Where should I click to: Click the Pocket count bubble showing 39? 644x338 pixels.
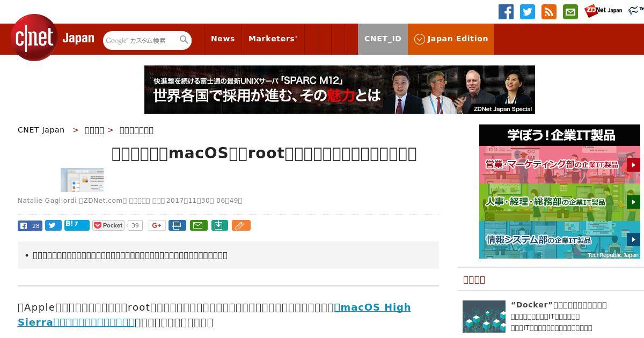[x=135, y=225]
